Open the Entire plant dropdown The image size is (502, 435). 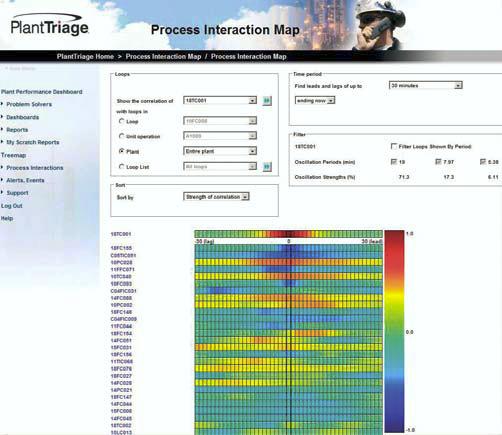coord(220,151)
